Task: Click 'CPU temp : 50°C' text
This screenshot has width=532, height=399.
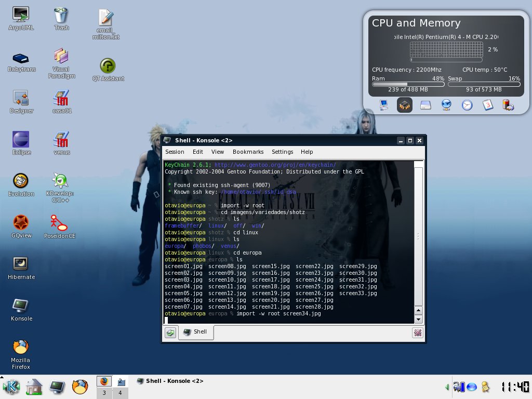Action: pos(485,70)
